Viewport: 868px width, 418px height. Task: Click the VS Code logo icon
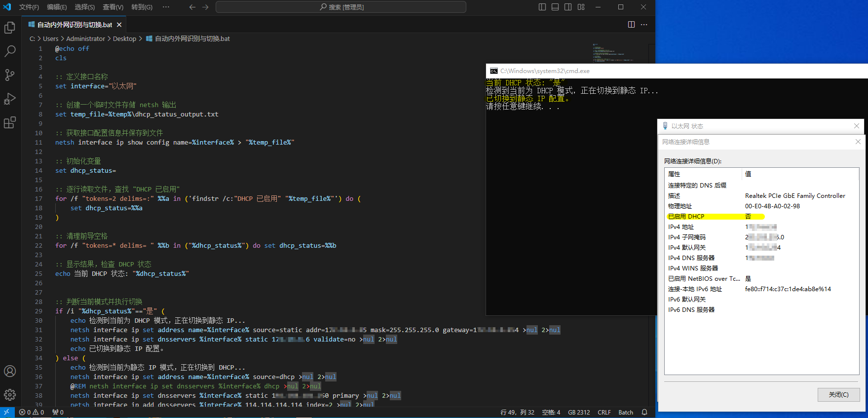7,7
